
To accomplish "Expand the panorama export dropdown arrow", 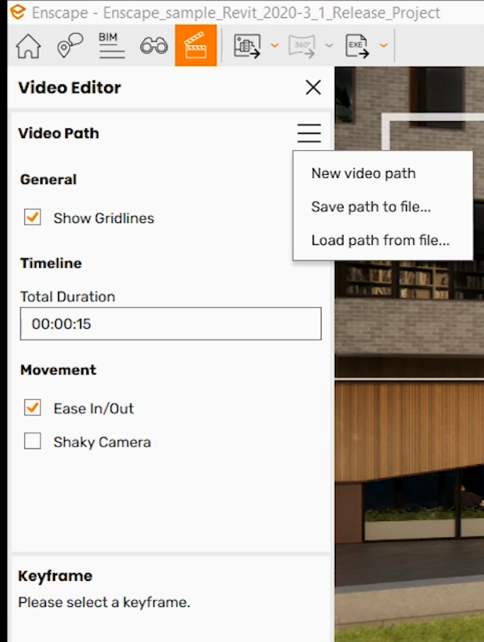I will (329, 45).
